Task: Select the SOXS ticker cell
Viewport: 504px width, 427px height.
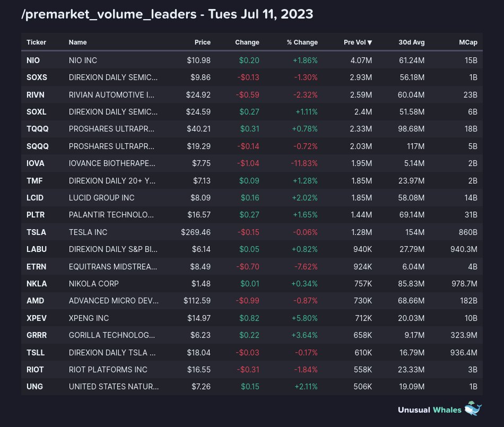Action: 37,77
